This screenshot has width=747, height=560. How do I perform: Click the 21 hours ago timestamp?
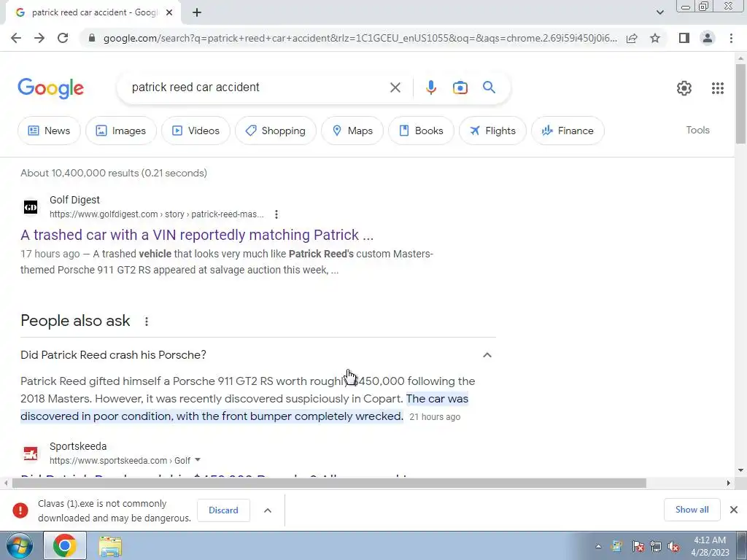click(x=435, y=417)
